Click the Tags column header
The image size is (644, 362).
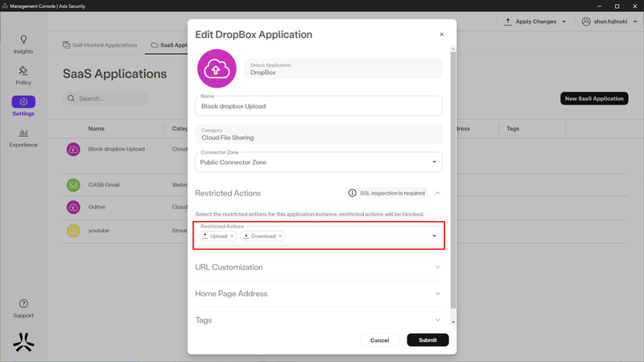pos(513,129)
